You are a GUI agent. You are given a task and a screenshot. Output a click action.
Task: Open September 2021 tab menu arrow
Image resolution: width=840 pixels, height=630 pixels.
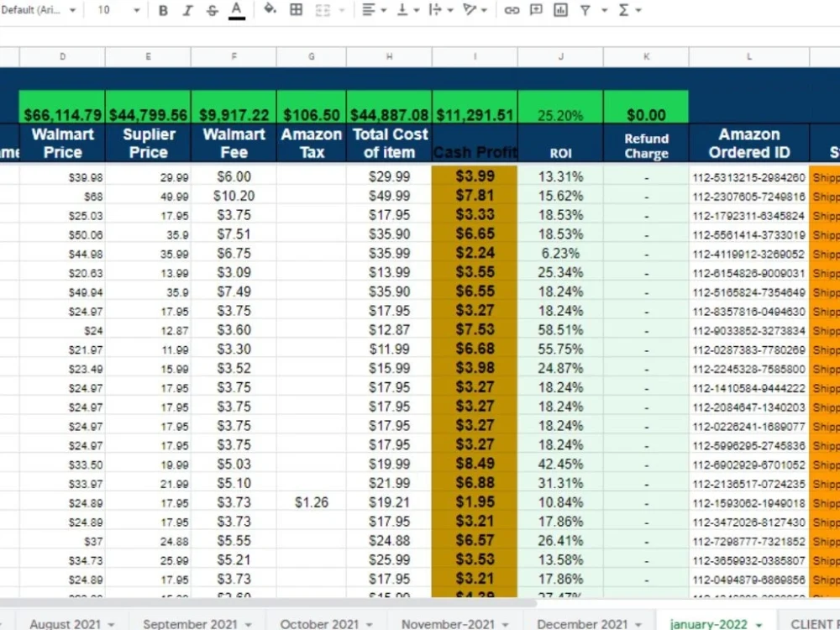click(248, 625)
